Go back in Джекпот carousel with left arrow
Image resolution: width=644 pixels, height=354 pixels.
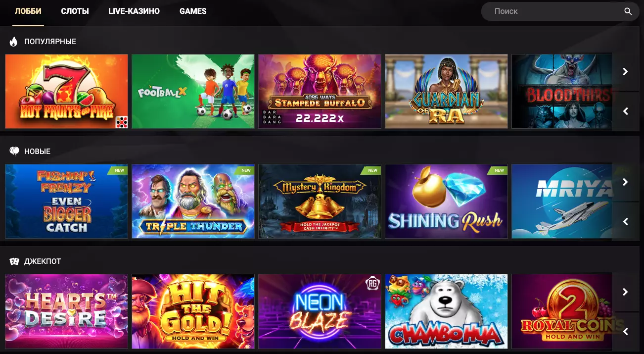tap(625, 331)
